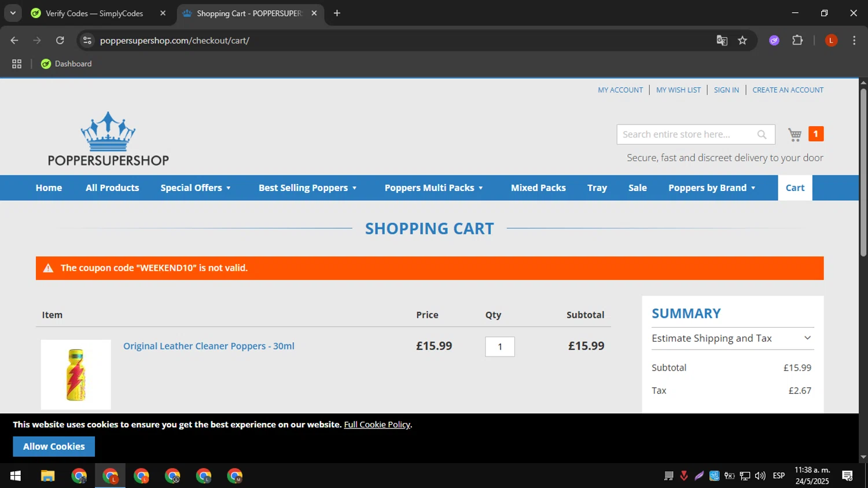Click MY WISH LIST link
868x488 pixels.
pos(678,90)
